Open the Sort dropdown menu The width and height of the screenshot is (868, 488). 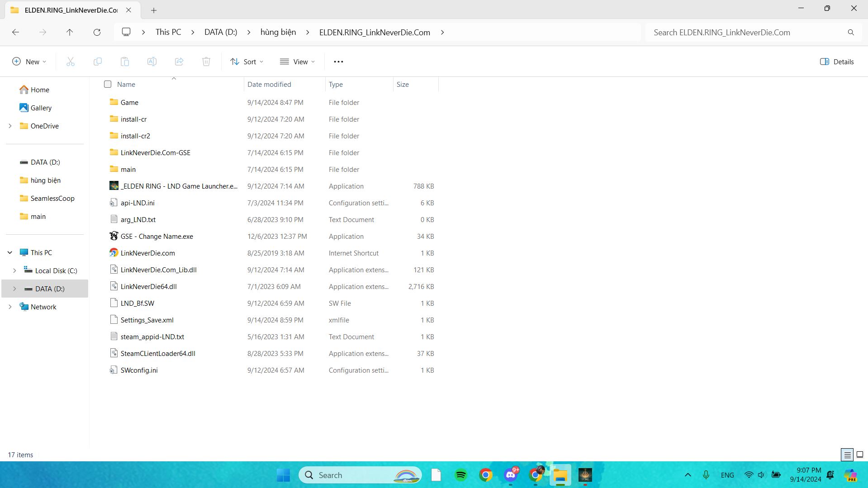[x=247, y=62]
